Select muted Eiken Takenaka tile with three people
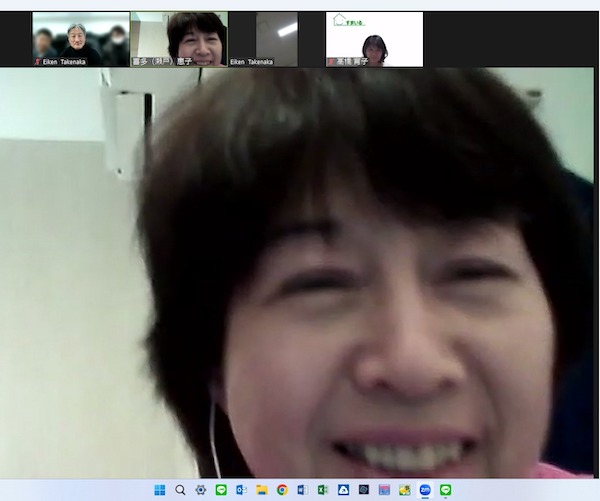 pyautogui.click(x=81, y=39)
